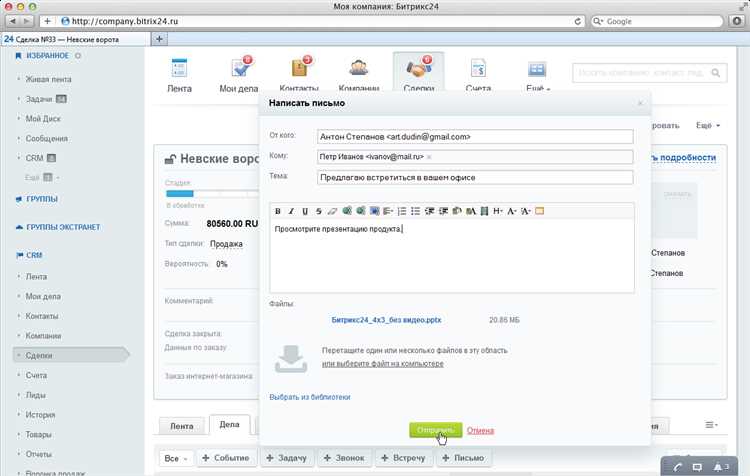The width and height of the screenshot is (750, 476).
Task: Click 'или выберите файл на компьютере' link
Action: (x=383, y=364)
